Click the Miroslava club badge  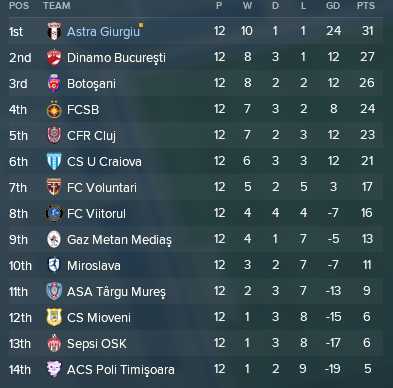(54, 265)
